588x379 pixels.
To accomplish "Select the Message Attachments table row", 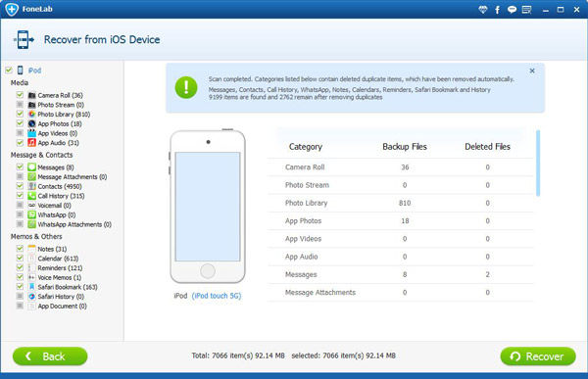I will [400, 293].
